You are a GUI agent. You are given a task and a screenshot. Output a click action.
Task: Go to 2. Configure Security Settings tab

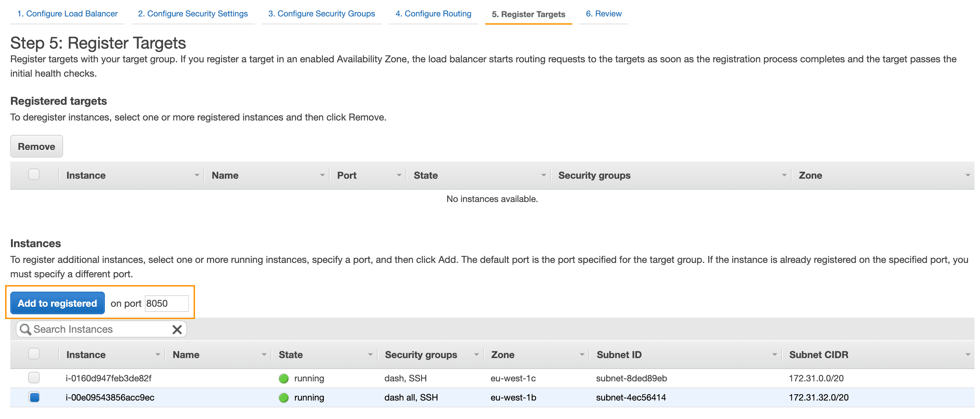click(x=193, y=14)
